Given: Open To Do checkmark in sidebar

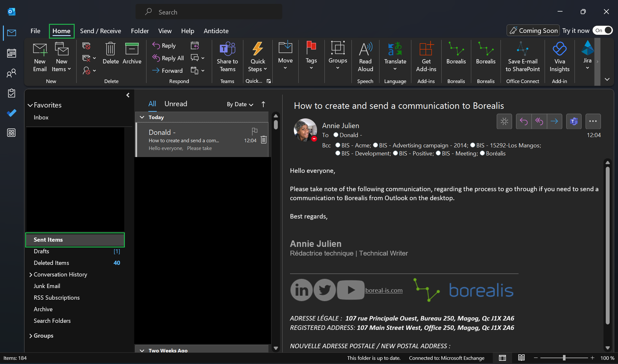Looking at the screenshot, I should coord(12,113).
